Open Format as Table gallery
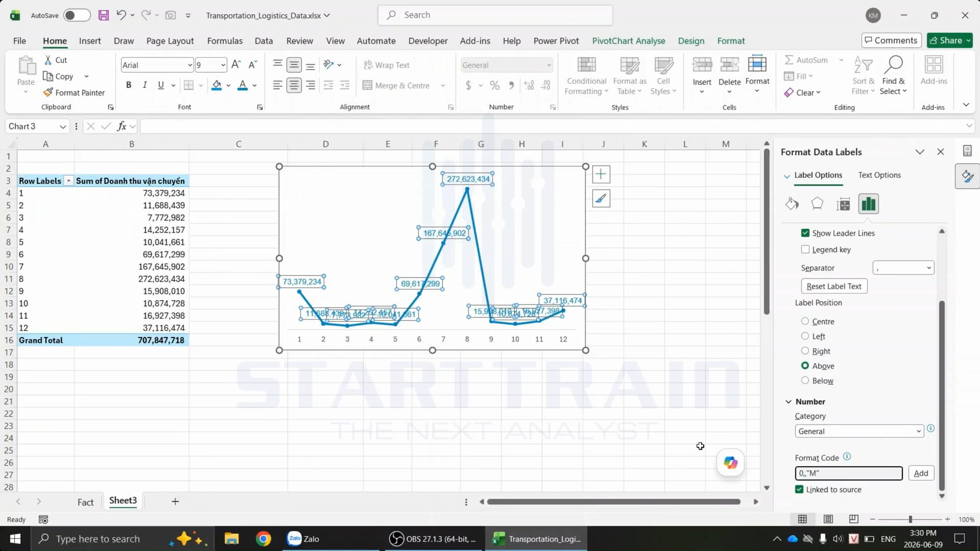Screen dimensions: 980x551 [x=629, y=76]
